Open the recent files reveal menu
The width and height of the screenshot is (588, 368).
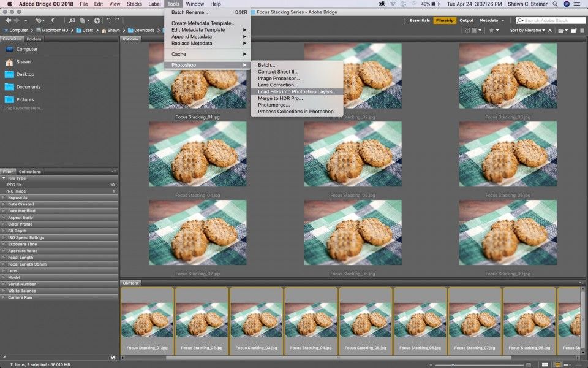39,20
